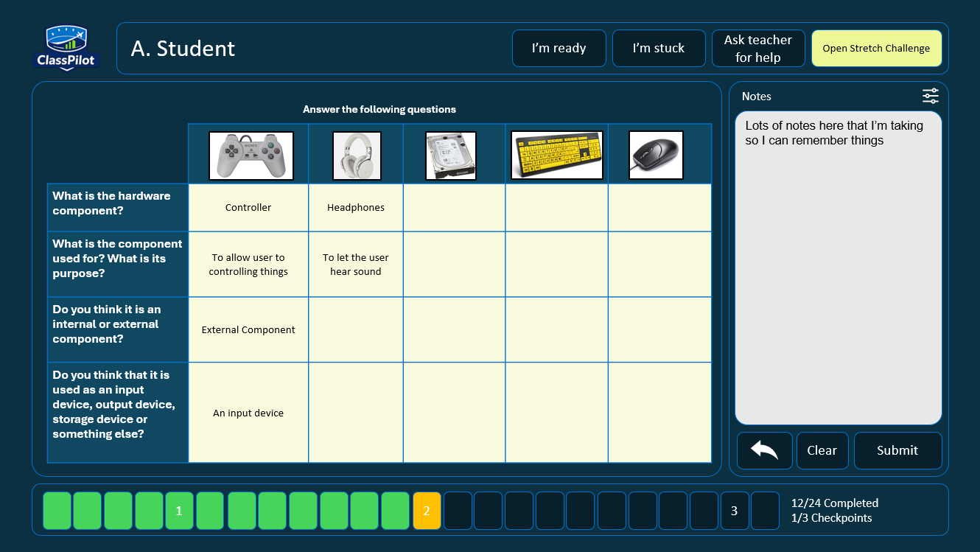Submit the answers
This screenshot has height=552, width=980.
click(897, 450)
